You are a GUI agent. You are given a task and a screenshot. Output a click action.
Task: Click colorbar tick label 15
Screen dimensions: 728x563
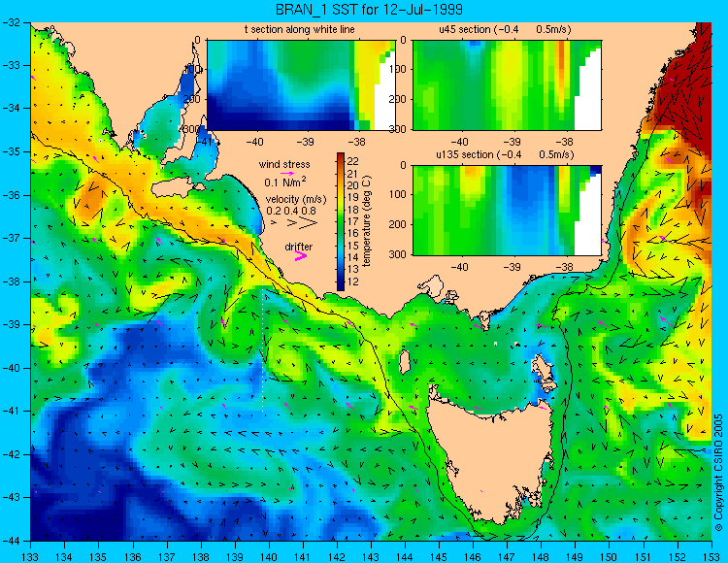(x=353, y=246)
